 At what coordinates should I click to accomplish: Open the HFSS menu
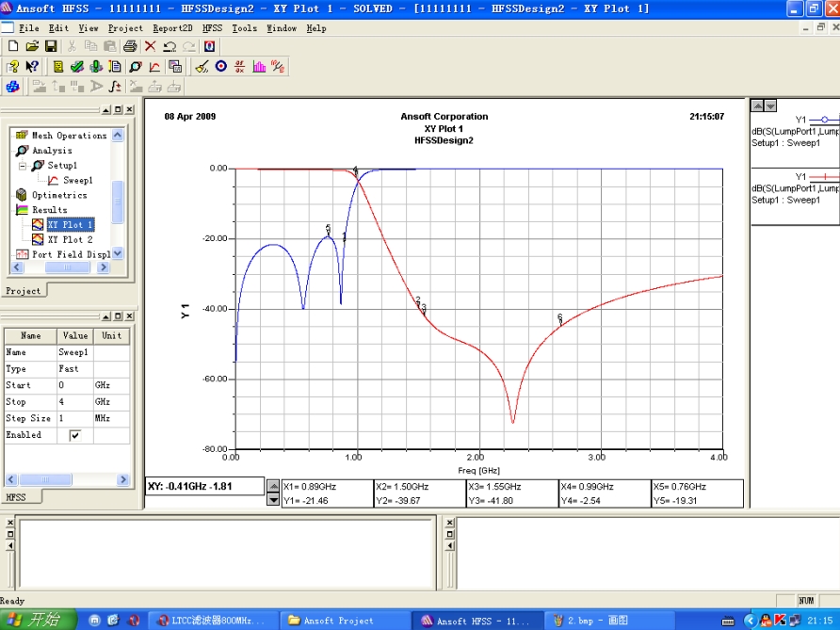(212, 28)
